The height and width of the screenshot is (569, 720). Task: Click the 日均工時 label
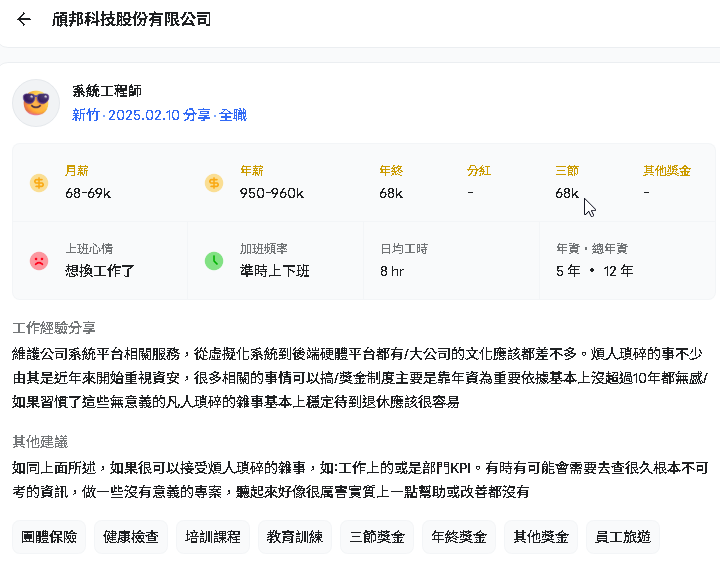[x=404, y=249]
